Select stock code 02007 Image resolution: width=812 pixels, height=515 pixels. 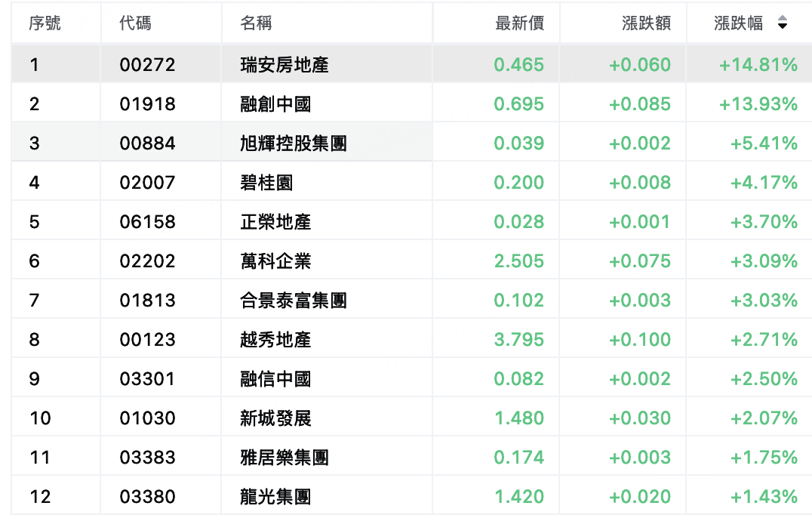click(148, 183)
